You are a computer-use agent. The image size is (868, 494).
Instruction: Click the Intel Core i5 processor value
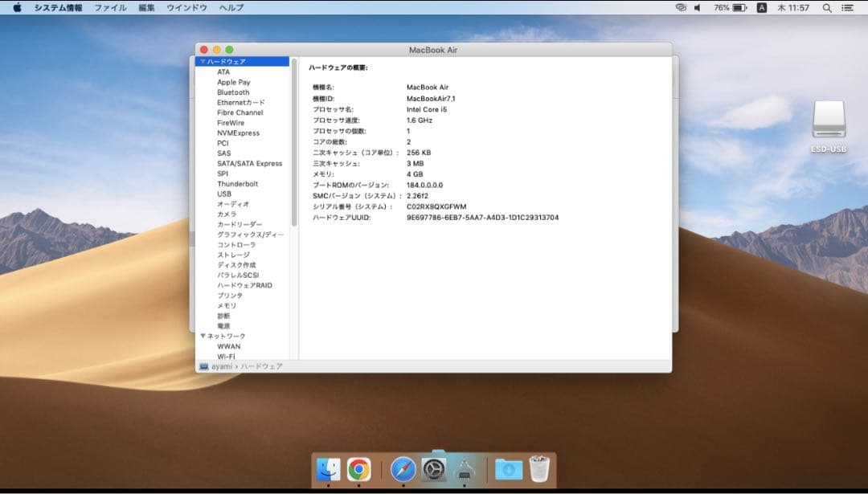click(426, 109)
